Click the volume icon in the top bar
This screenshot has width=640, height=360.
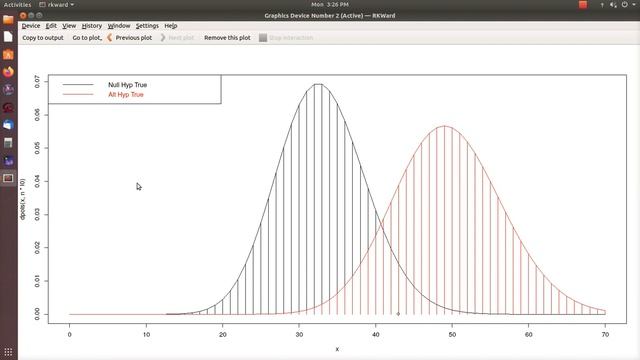[613, 4]
